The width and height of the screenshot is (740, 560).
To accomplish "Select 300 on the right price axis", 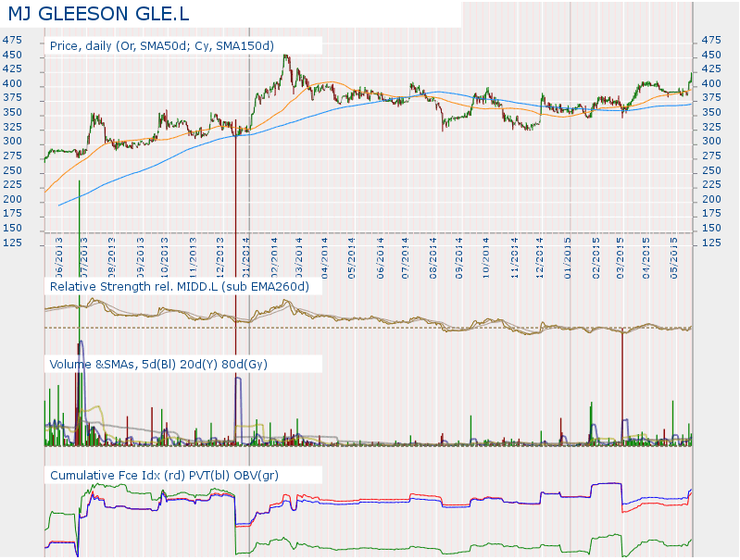I will point(711,141).
